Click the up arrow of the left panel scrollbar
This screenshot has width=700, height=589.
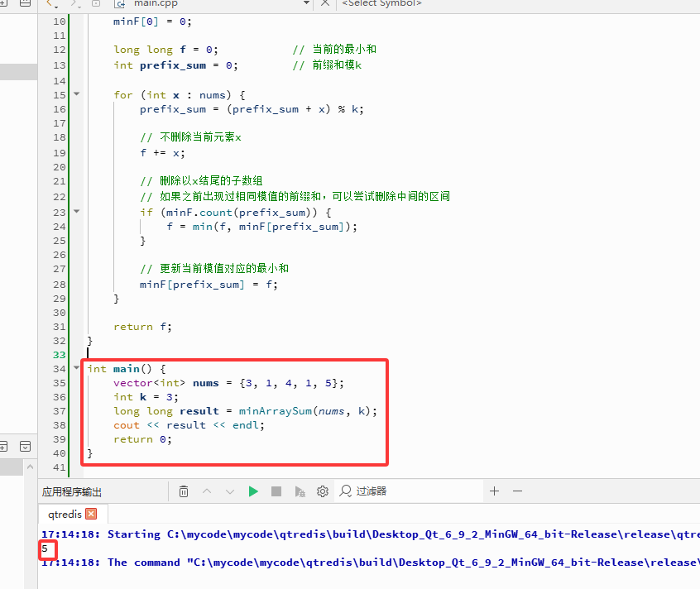(x=30, y=467)
